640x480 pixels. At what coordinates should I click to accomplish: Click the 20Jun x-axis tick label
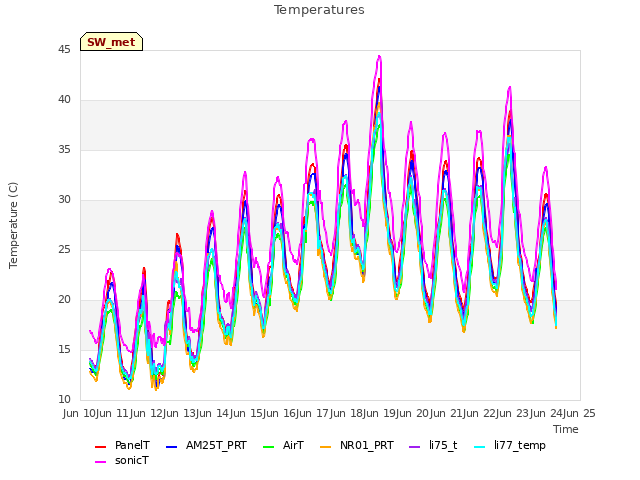point(431,413)
